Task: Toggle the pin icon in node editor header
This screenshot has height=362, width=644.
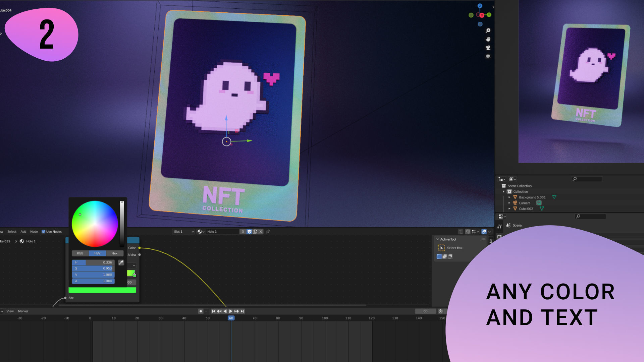Action: coord(268,232)
